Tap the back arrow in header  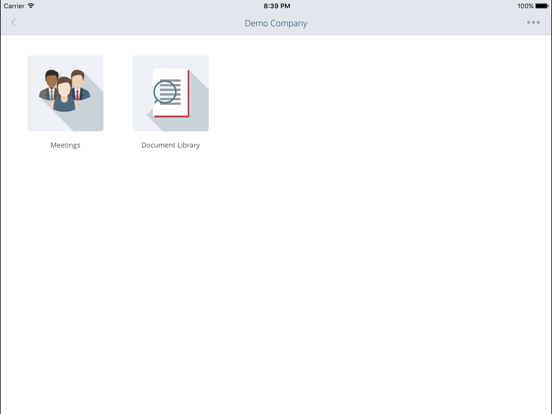14,23
